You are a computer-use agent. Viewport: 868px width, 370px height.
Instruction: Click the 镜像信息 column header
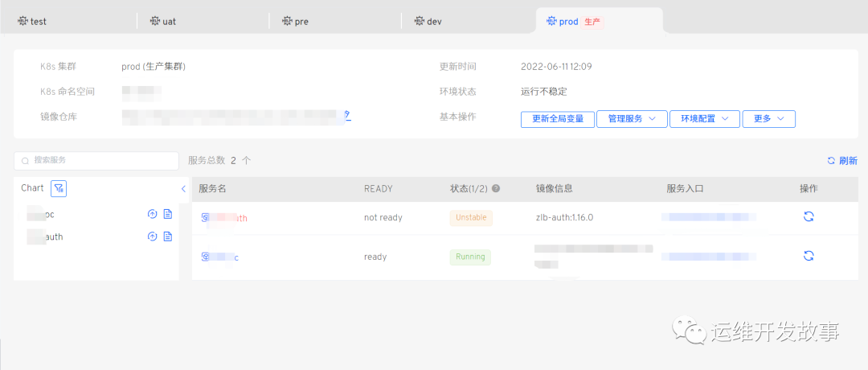tap(554, 189)
